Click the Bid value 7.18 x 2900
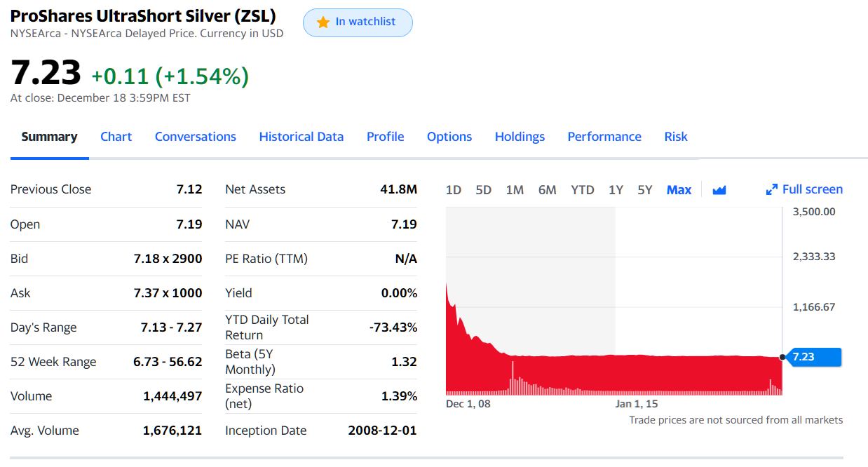 pos(168,259)
